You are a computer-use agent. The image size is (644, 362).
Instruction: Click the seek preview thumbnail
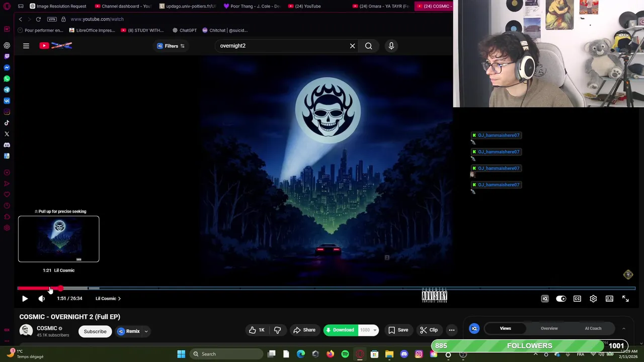pyautogui.click(x=59, y=239)
